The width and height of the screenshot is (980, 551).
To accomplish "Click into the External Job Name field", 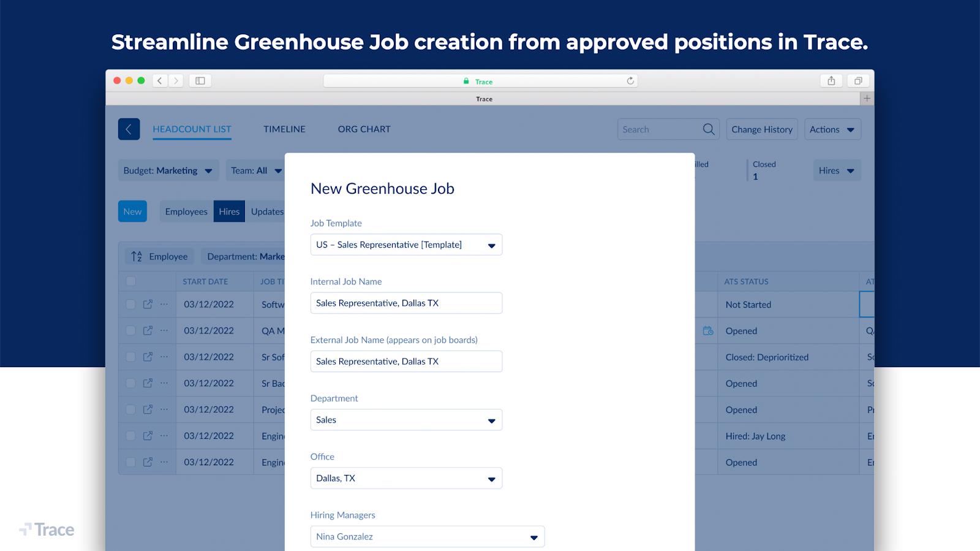I will click(x=406, y=361).
